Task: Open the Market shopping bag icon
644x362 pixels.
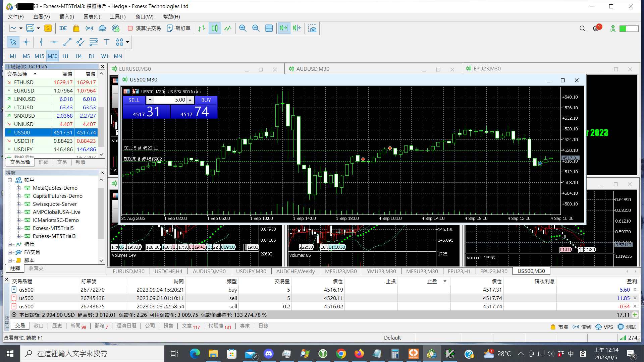Action: (x=76, y=28)
